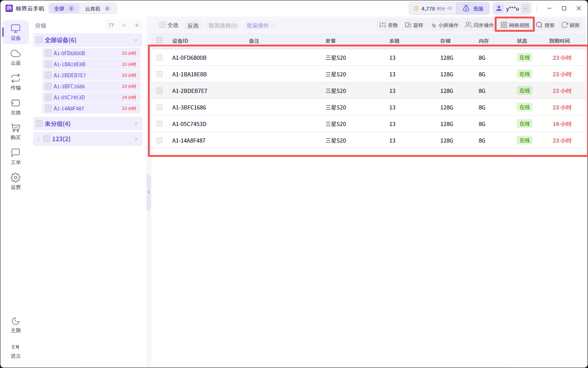This screenshot has width=588, height=368.
Task: Open the y***u account dropdown
Action: [526, 8]
